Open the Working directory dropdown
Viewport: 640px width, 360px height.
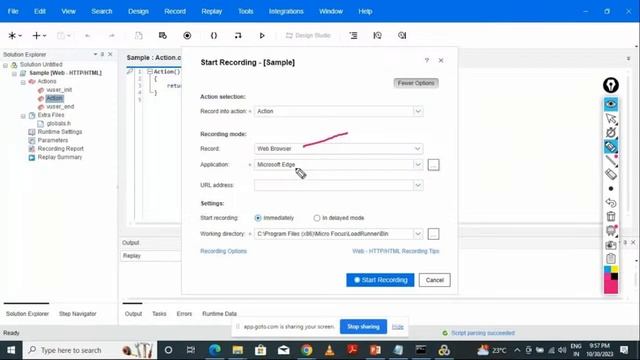tap(418, 234)
